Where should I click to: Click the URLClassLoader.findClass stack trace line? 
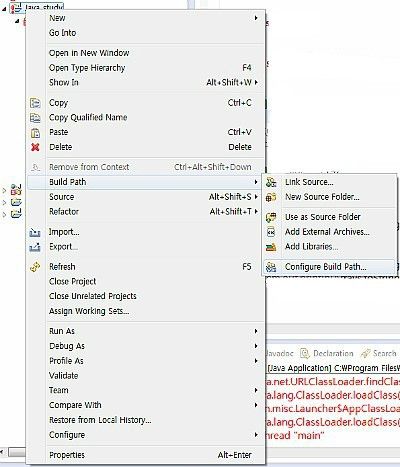(333, 382)
